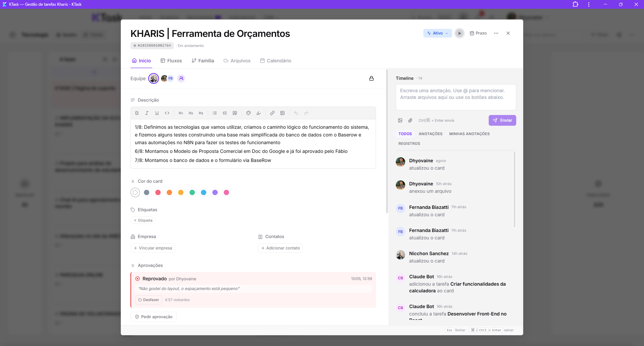Set a deadline with the Prazo button

click(478, 33)
